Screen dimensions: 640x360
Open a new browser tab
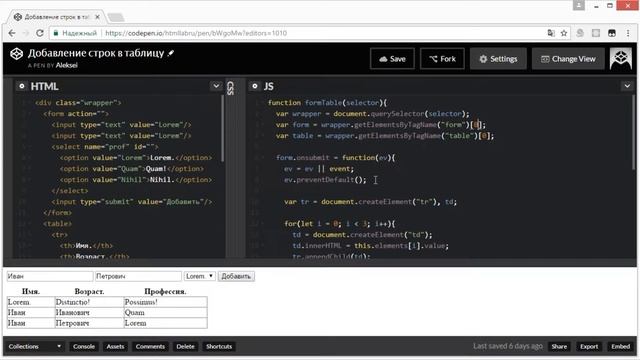116,17
